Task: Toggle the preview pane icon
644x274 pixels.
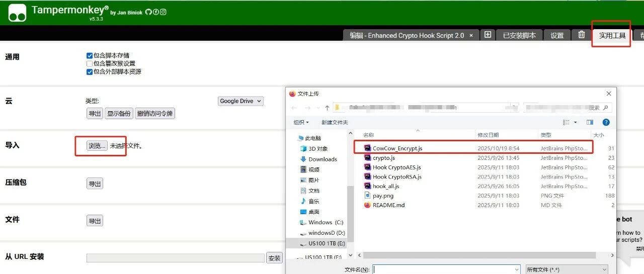Action: (x=590, y=122)
